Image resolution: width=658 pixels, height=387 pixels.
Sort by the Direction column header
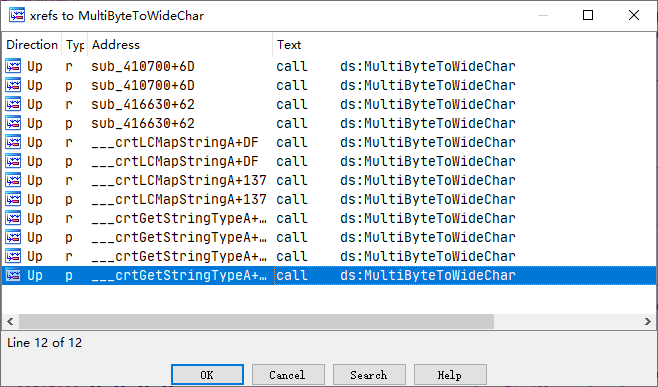click(32, 44)
